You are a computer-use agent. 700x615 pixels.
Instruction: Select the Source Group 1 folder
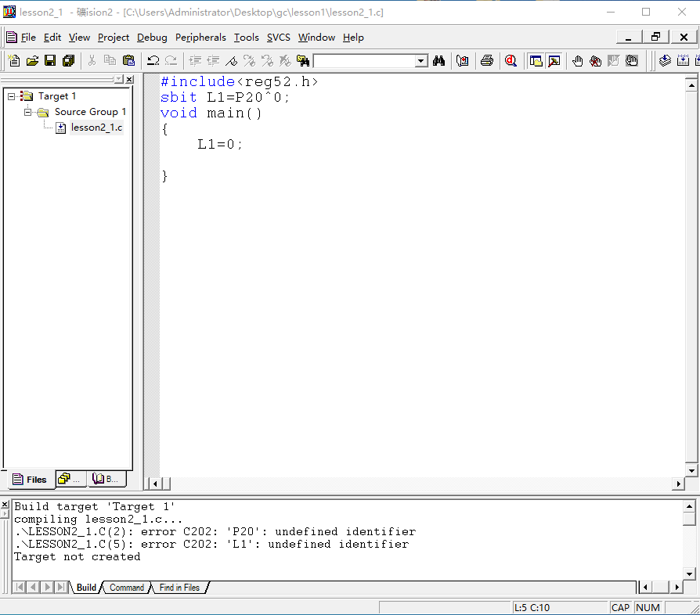tap(90, 112)
